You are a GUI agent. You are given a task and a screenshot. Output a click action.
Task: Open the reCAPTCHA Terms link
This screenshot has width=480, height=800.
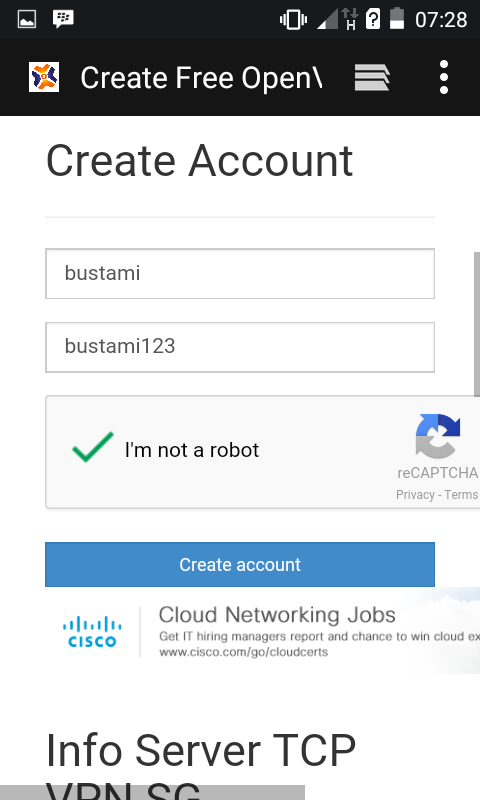461,495
